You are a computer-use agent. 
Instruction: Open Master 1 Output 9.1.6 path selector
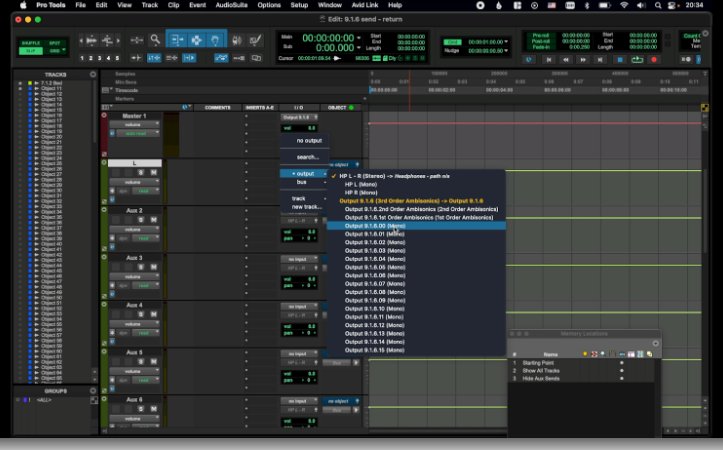click(x=299, y=118)
